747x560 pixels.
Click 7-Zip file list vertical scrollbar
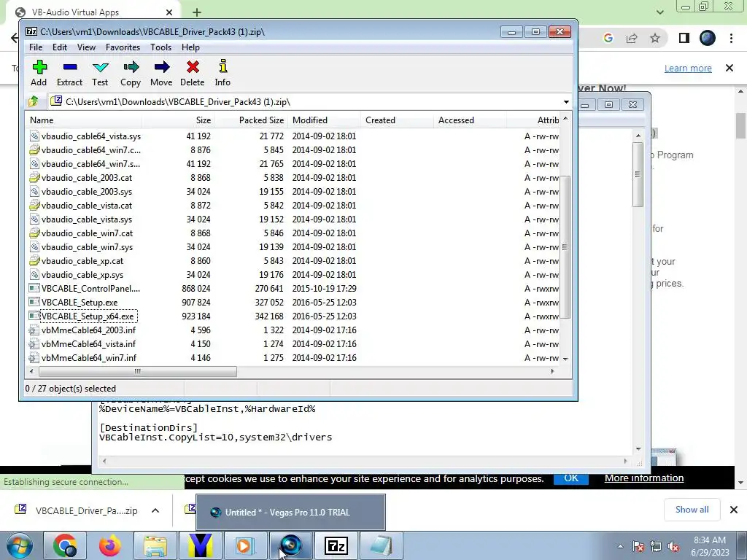(565, 246)
